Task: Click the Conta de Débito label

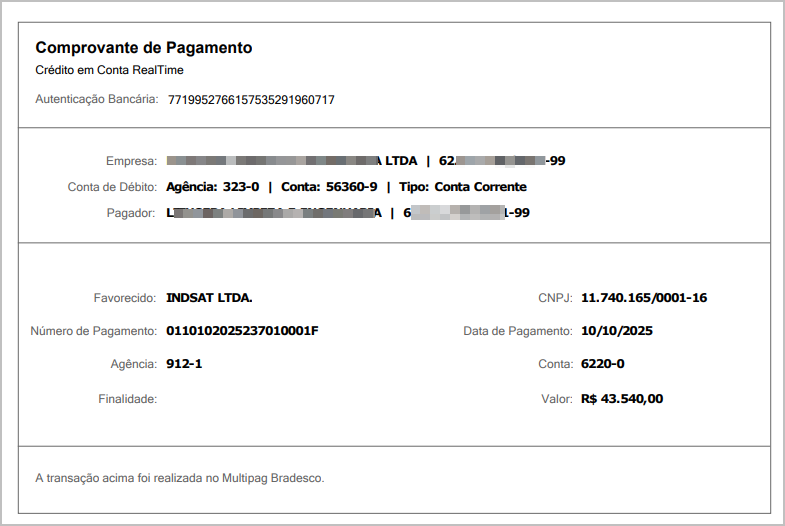Action: (x=112, y=187)
